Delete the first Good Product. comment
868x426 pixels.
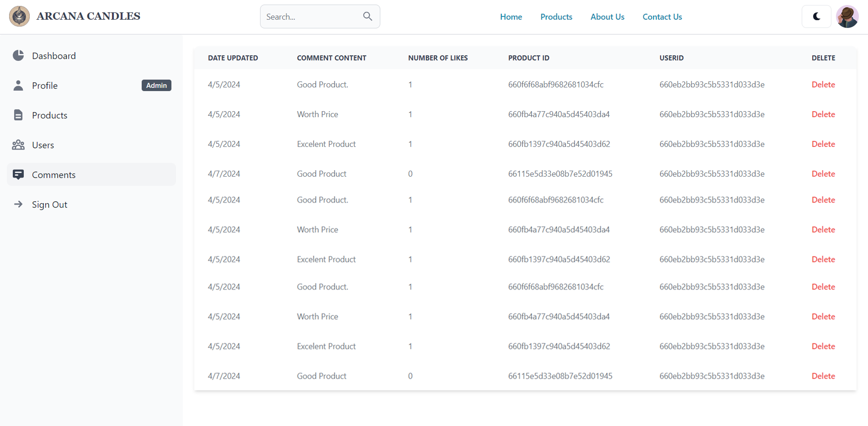823,85
